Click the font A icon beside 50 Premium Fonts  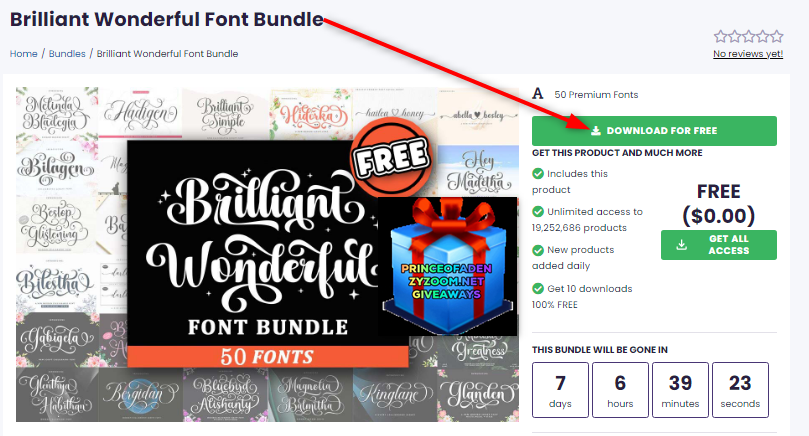[x=538, y=94]
